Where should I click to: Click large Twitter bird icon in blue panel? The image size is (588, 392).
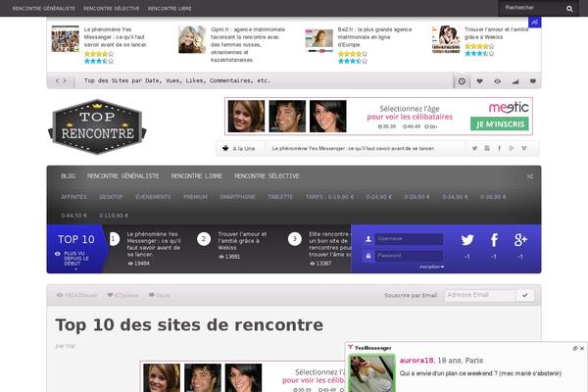[467, 240]
